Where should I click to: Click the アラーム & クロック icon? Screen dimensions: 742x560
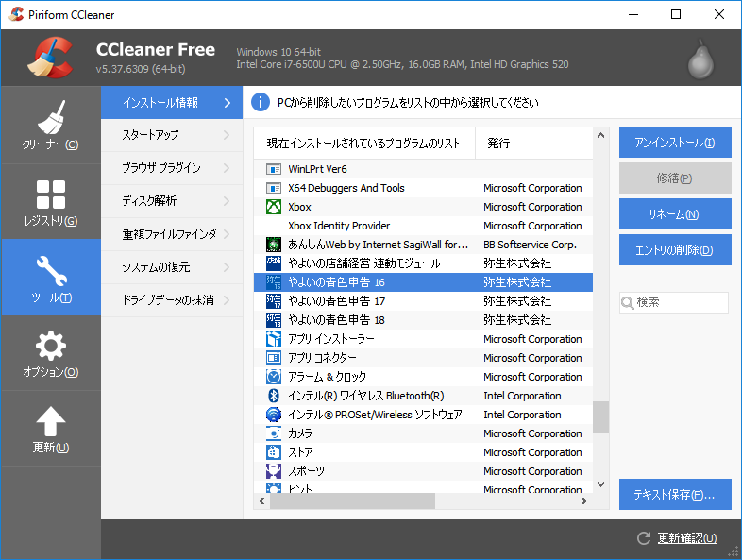click(x=274, y=377)
